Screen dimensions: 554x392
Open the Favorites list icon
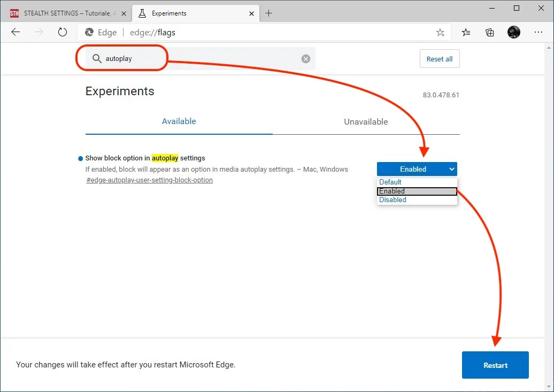click(466, 32)
